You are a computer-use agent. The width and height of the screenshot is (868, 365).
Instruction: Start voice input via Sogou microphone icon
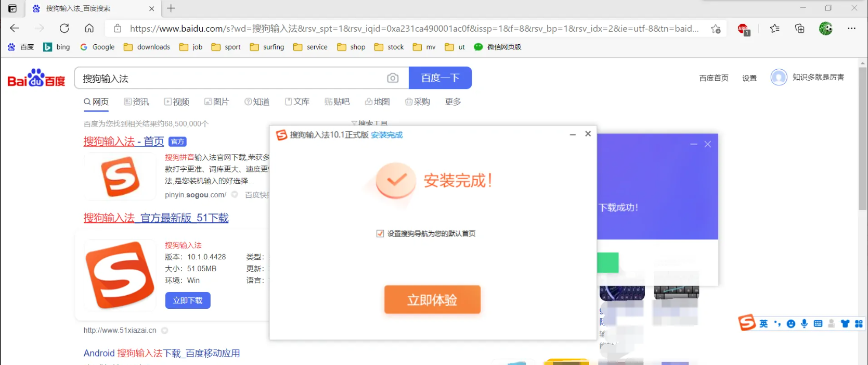click(805, 324)
